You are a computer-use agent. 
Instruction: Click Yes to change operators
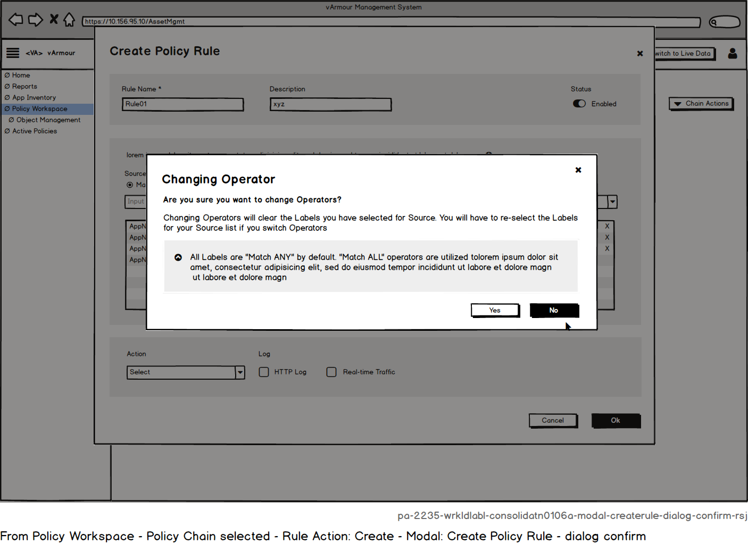(495, 310)
